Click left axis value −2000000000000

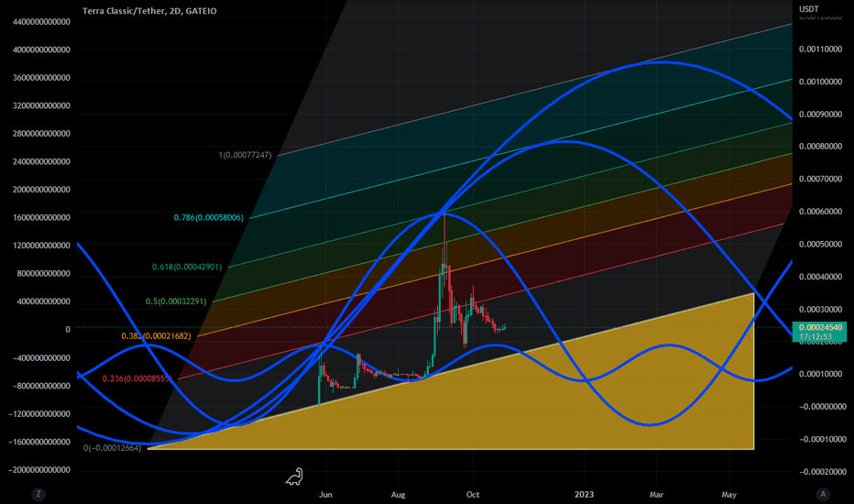click(39, 470)
